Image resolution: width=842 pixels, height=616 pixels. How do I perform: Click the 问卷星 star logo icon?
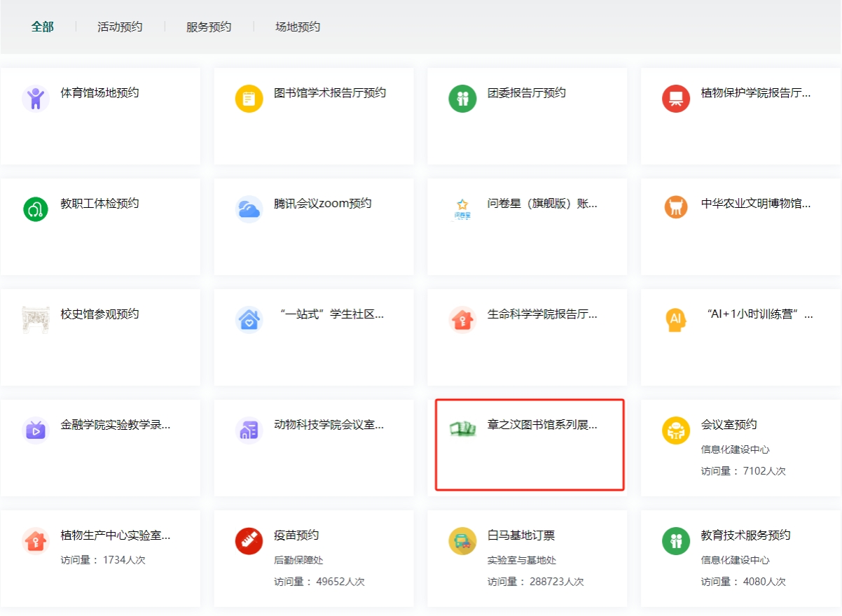(x=462, y=209)
